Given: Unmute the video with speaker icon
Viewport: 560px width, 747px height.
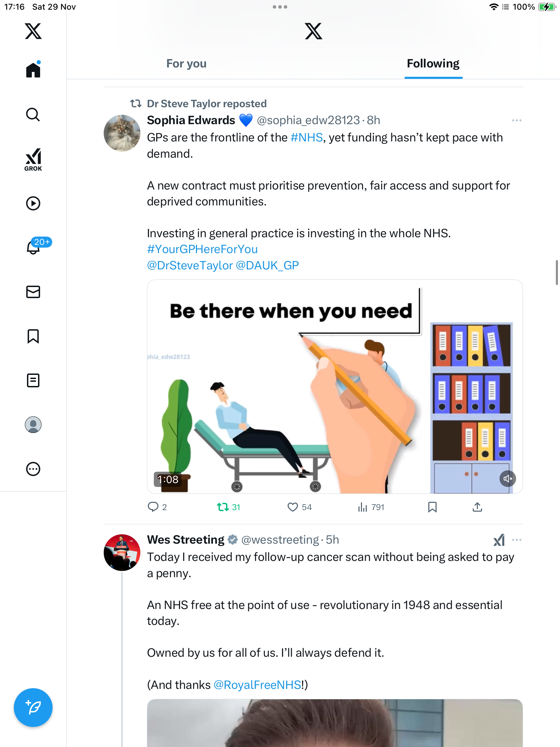Looking at the screenshot, I should coord(507,479).
